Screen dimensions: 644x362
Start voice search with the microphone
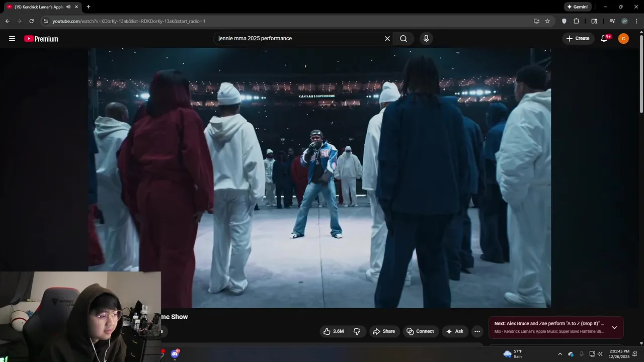tap(426, 39)
